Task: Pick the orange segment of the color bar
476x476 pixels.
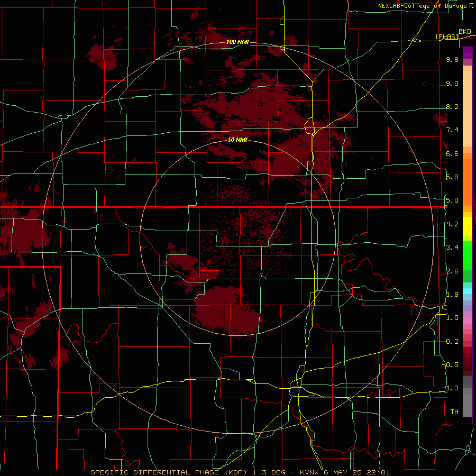Action: [467, 182]
